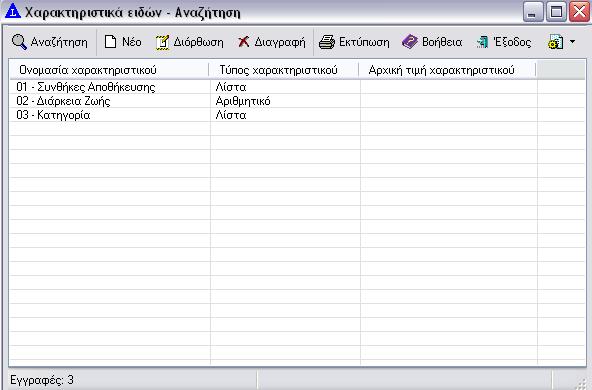Expand the dropdown arrow beside settings icon
The image size is (592, 390).
click(572, 42)
